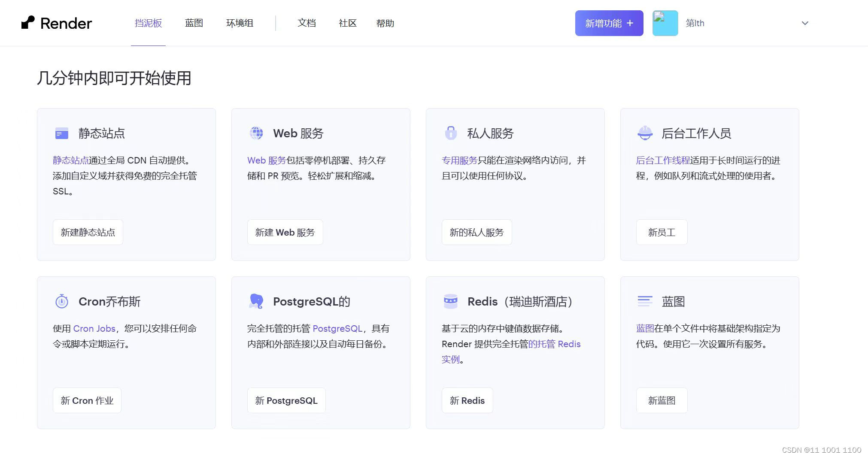Follow the 蓝图 description link
Image resolution: width=868 pixels, height=457 pixels.
[x=645, y=328]
